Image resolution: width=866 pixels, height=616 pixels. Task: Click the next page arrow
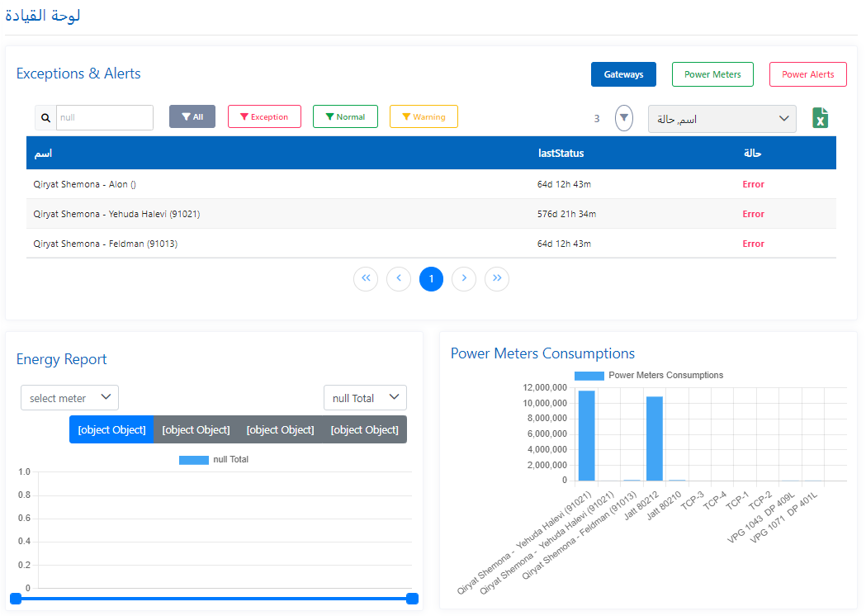463,279
